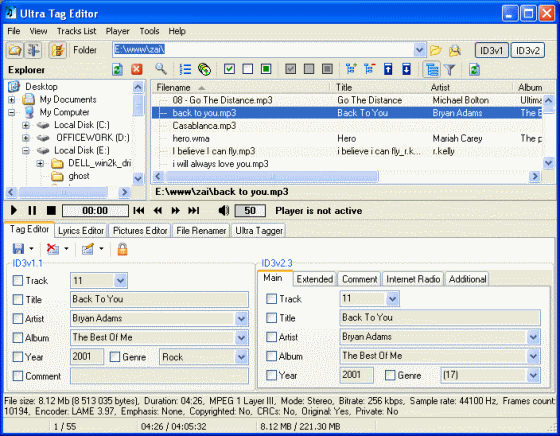Check ID3v1.1 Album checkbox
Image resolution: width=560 pixels, height=436 pixels.
(18, 337)
